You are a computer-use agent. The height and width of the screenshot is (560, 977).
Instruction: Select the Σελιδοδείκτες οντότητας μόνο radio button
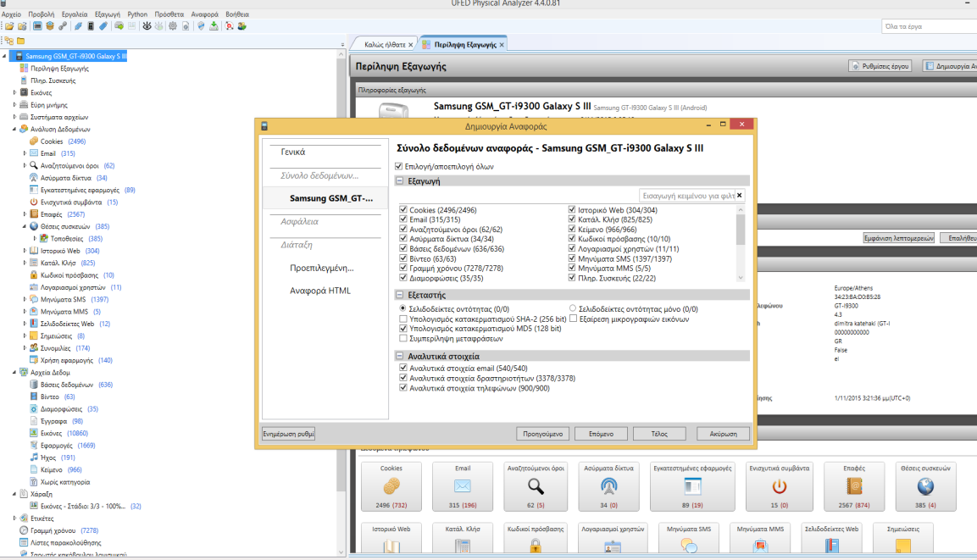(573, 308)
